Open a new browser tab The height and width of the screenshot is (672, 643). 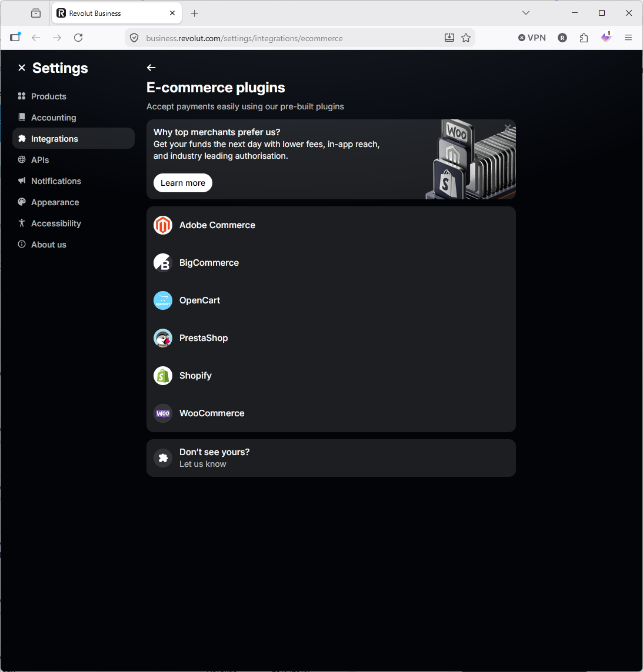click(194, 14)
